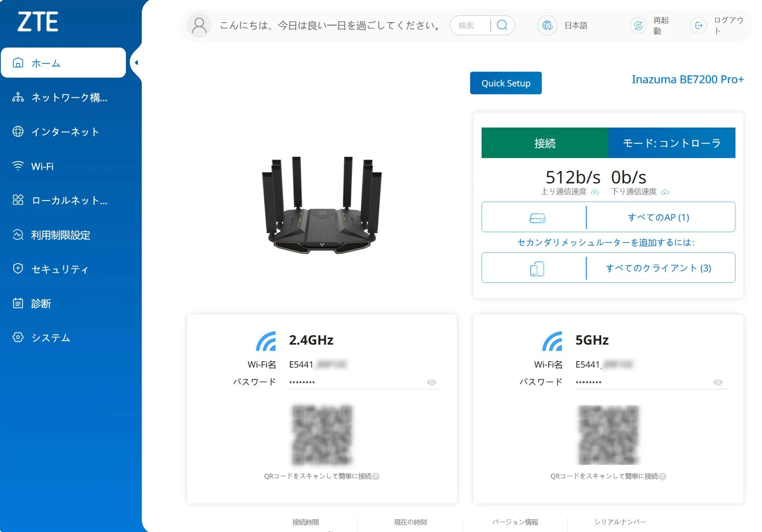762x532 pixels.
Task: Click the AP router device icon
Action: point(537,218)
